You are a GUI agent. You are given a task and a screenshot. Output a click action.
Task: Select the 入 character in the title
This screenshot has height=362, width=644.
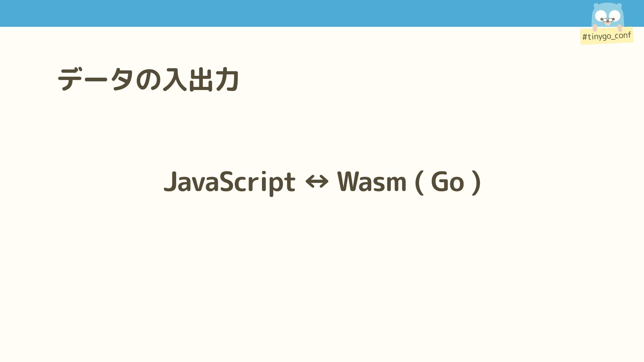pos(175,79)
